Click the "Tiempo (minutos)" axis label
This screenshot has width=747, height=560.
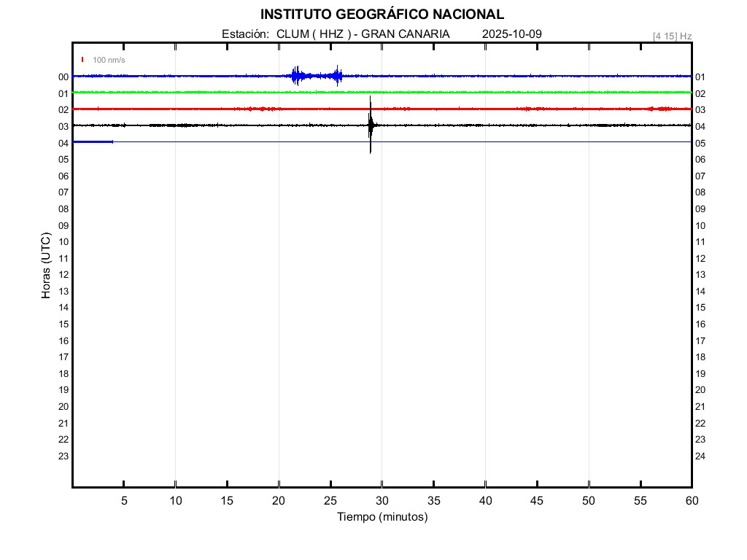pyautogui.click(x=382, y=517)
